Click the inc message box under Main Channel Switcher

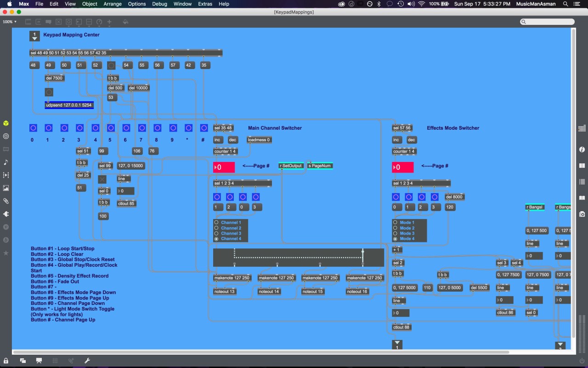218,140
